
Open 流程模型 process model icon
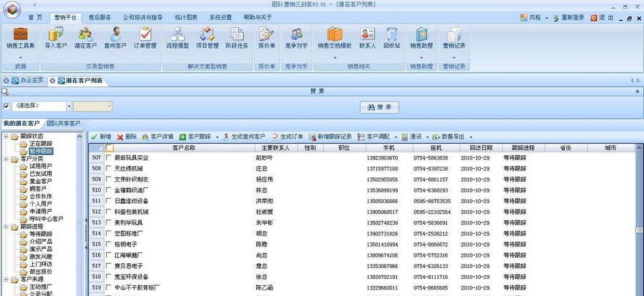pos(177,39)
